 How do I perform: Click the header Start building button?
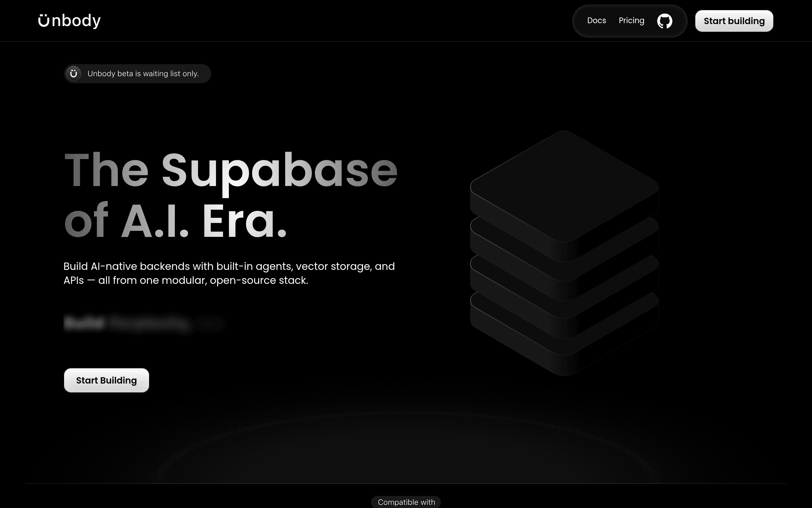point(734,21)
